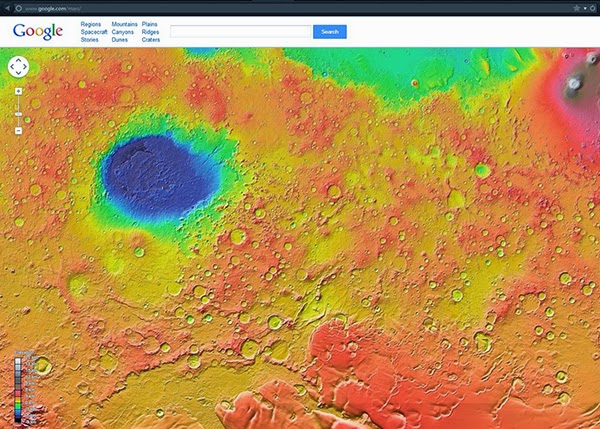Open the address bar history dropdown arrow
The width and height of the screenshot is (600, 429).
coord(585,8)
